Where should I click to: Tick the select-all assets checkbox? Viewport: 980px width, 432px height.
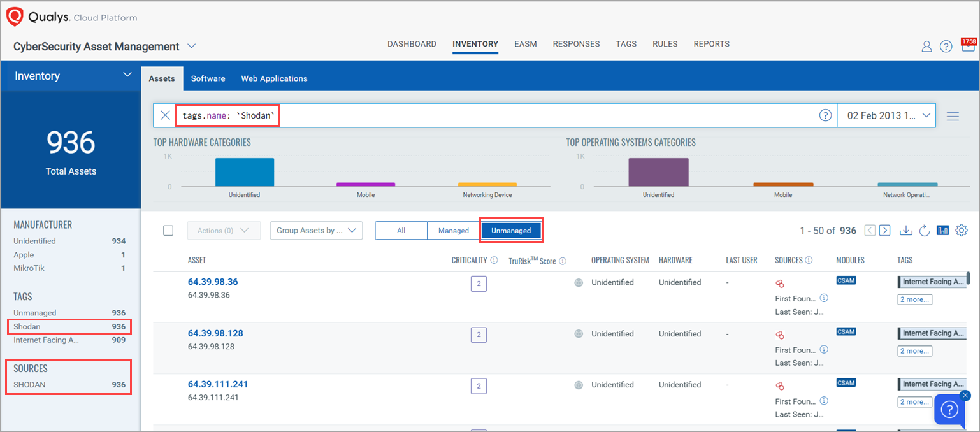[x=168, y=231]
